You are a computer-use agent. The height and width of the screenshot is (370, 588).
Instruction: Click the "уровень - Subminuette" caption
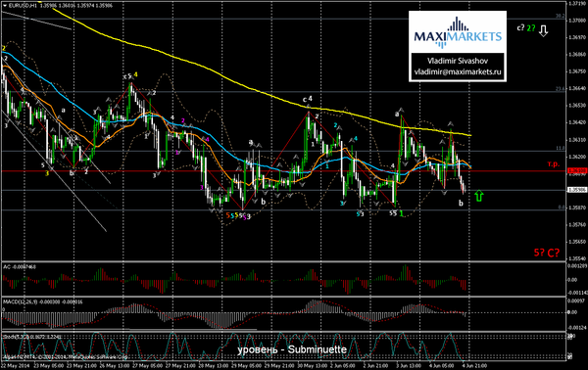click(x=292, y=349)
